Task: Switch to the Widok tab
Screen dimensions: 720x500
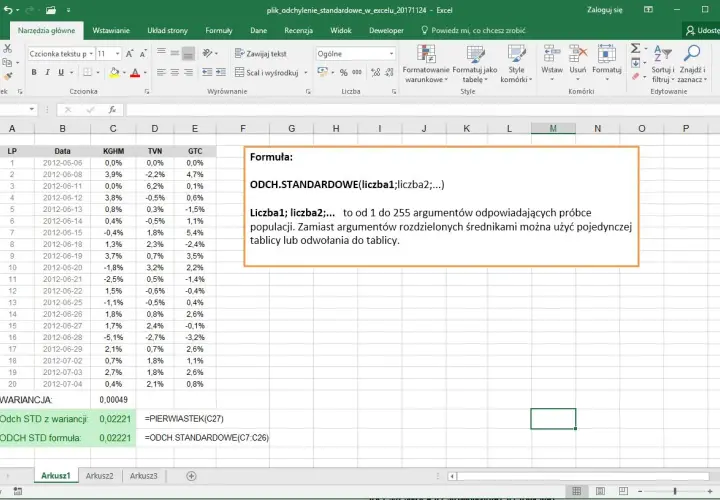Action: pyautogui.click(x=341, y=30)
